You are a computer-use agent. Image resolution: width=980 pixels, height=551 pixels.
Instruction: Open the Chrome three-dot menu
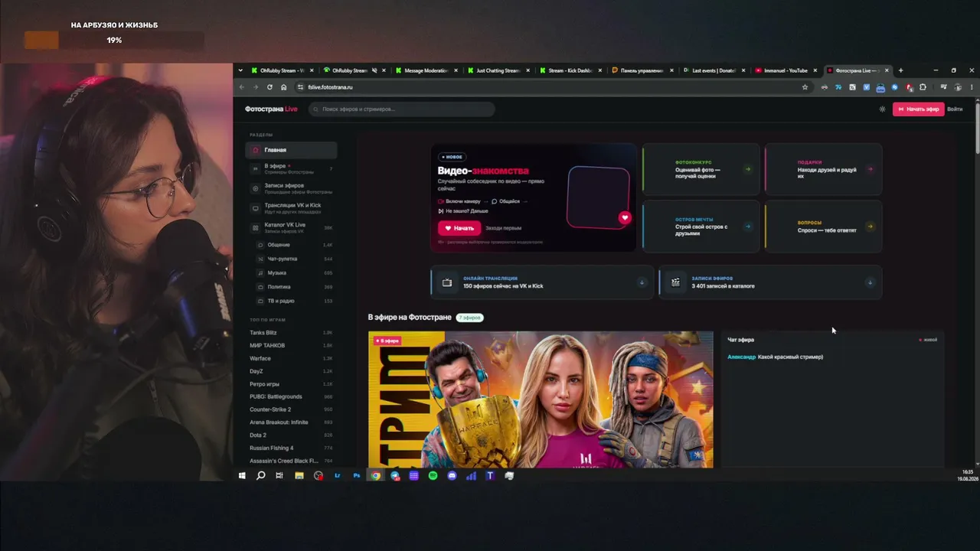[972, 87]
